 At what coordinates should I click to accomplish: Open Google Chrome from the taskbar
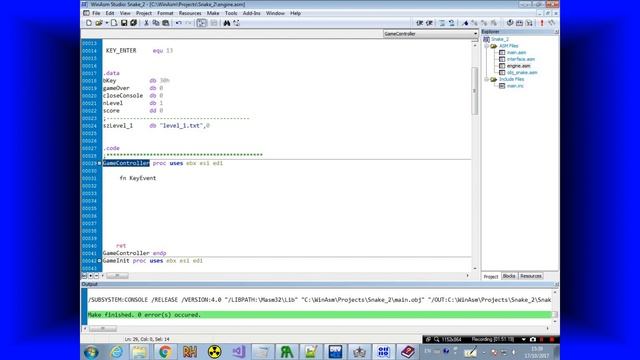point(165,352)
